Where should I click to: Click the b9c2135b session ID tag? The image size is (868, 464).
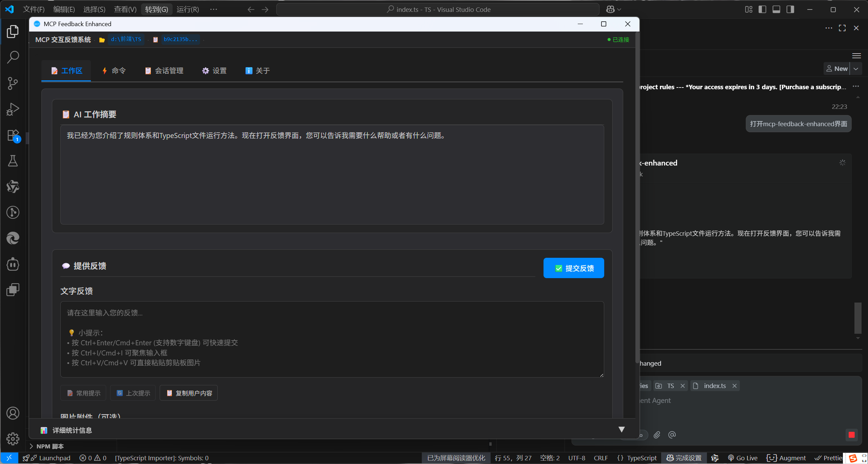coord(180,39)
